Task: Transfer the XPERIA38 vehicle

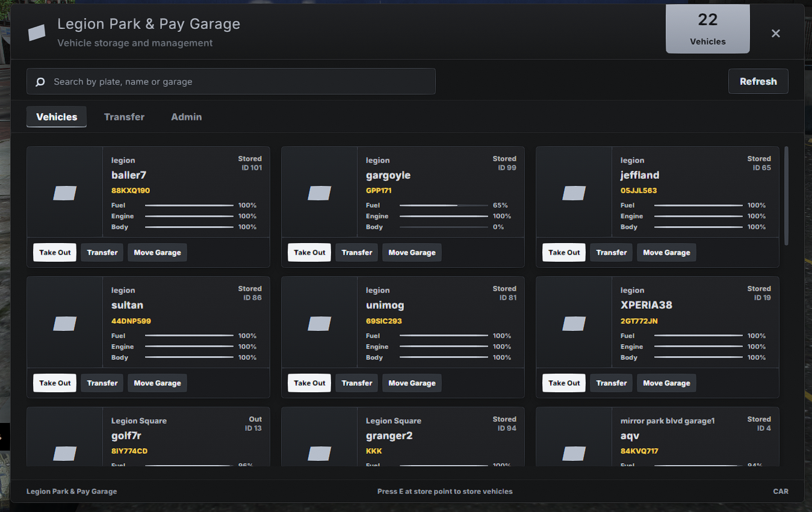Action: 612,383
